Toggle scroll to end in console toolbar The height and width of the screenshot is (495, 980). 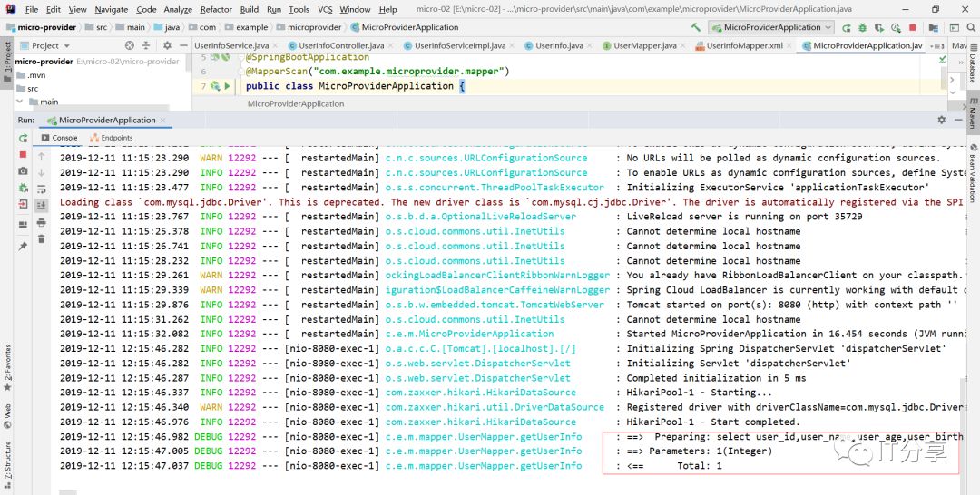tap(41, 206)
